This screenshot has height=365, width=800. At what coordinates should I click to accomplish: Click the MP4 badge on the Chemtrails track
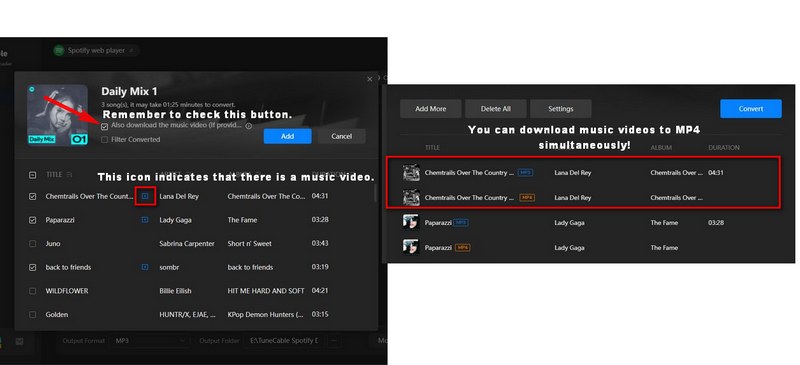click(x=527, y=197)
